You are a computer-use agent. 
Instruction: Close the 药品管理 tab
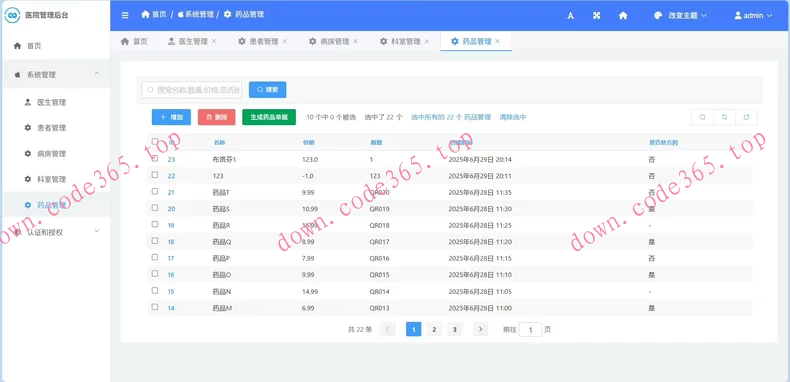pos(498,41)
